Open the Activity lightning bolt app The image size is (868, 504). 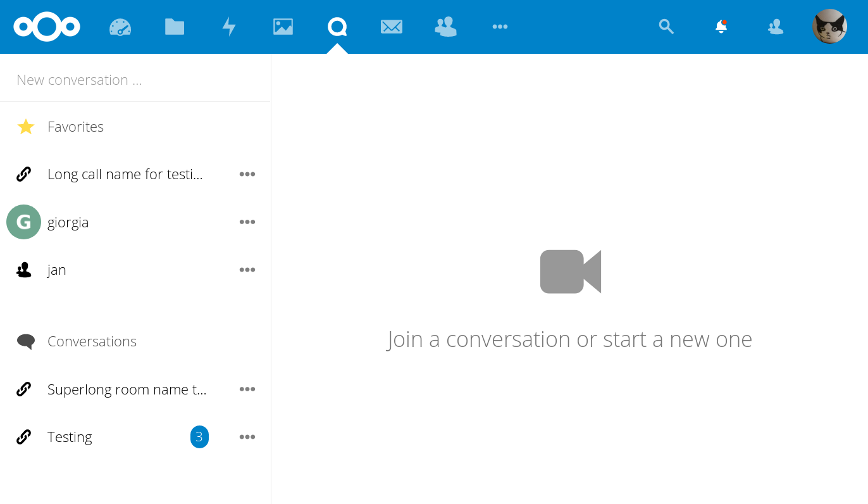pos(229,27)
